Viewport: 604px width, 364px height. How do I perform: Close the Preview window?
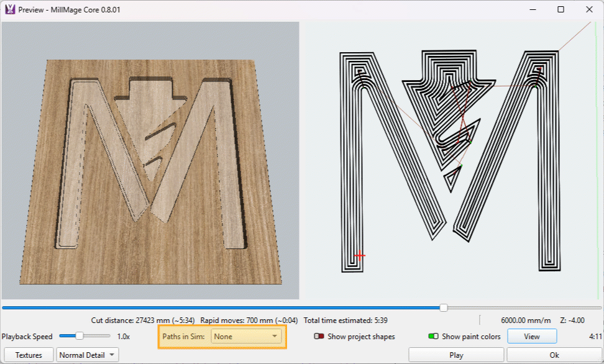(x=589, y=10)
